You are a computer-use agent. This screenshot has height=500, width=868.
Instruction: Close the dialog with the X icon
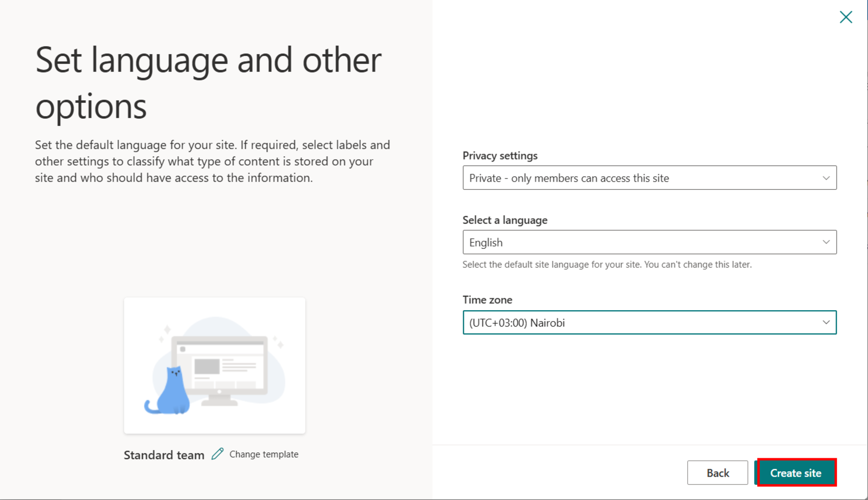click(x=846, y=17)
